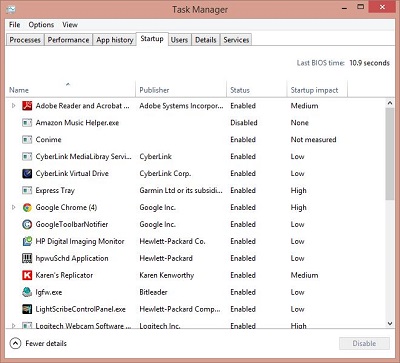Switch to the Performance tab
Image resolution: width=400 pixels, height=363 pixels.
tap(68, 40)
